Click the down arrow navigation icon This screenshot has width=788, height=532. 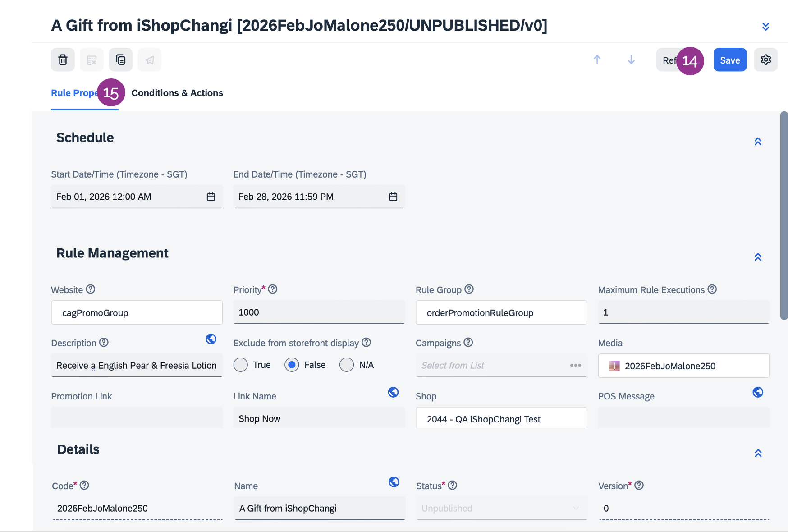tap(631, 60)
